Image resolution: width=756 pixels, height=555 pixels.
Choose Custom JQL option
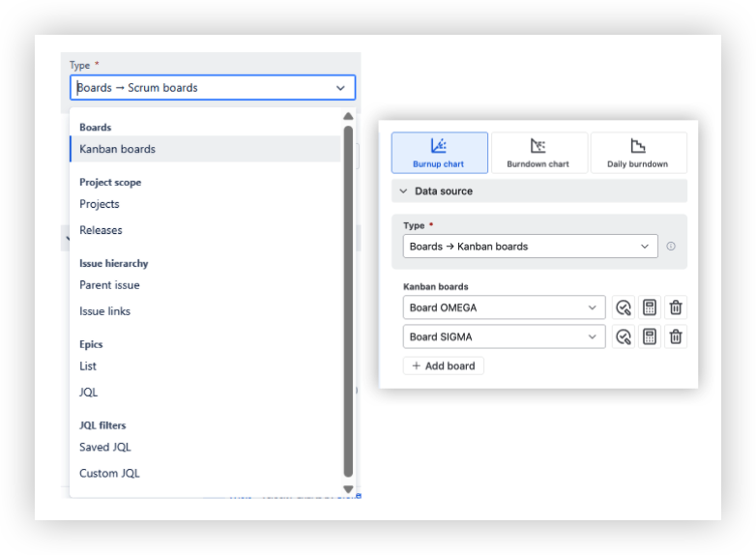coord(205,473)
